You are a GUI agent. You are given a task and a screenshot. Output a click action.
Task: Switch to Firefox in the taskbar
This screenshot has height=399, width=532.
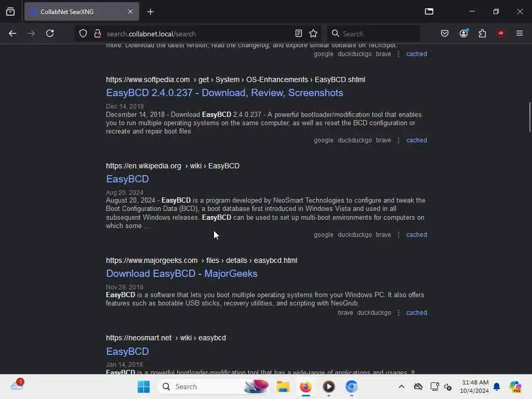click(305, 387)
